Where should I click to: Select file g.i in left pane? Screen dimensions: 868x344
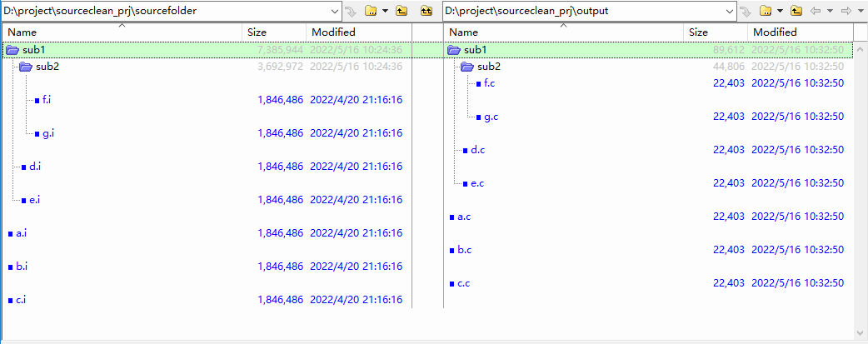(48, 133)
